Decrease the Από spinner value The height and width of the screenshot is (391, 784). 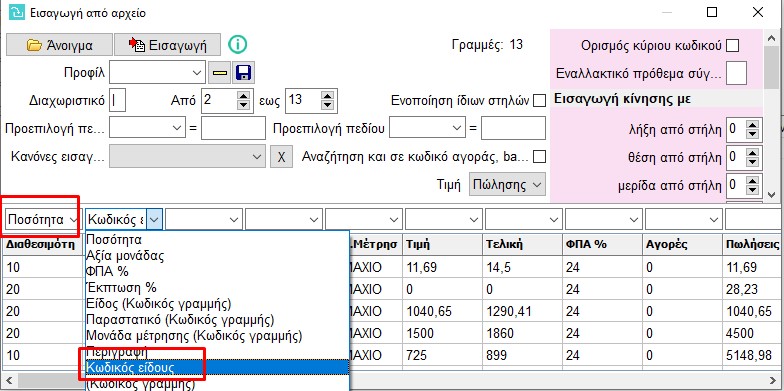(244, 106)
